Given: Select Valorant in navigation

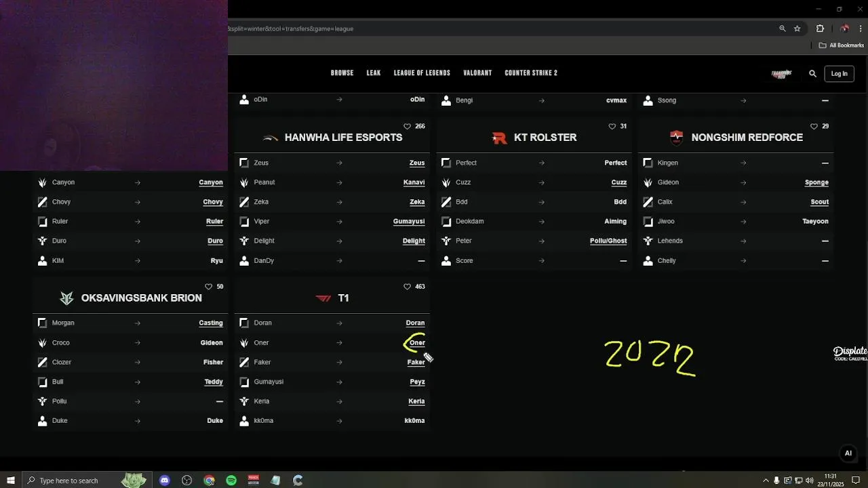Looking at the screenshot, I should [x=477, y=73].
